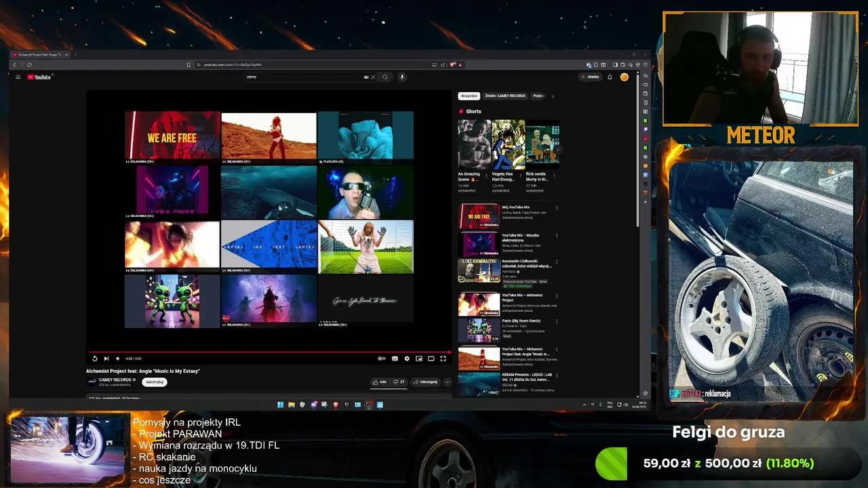The width and height of the screenshot is (868, 488).
Task: Select the Źródło: CAMEY RECORDS chip
Action: click(505, 96)
